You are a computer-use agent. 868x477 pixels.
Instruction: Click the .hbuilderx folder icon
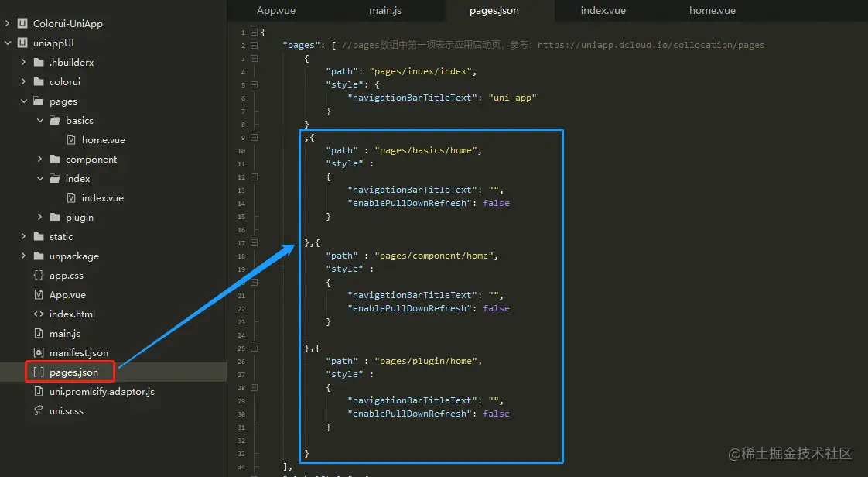coord(39,62)
